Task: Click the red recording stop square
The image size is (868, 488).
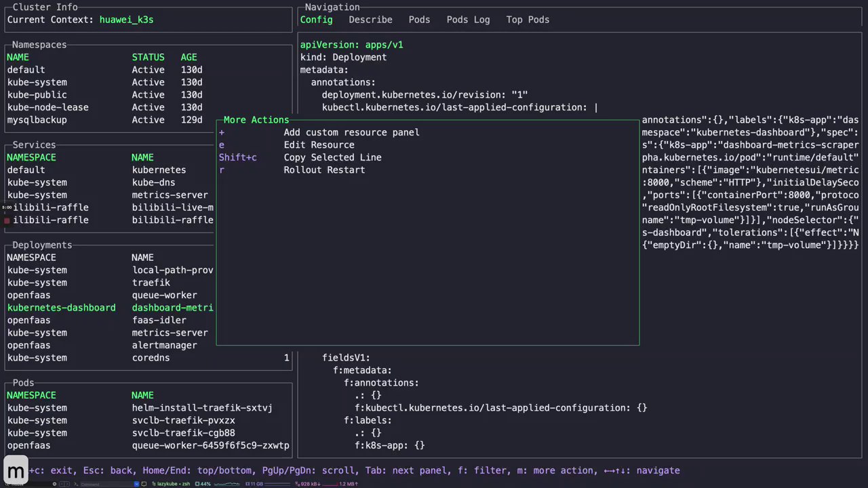Action: coord(7,220)
